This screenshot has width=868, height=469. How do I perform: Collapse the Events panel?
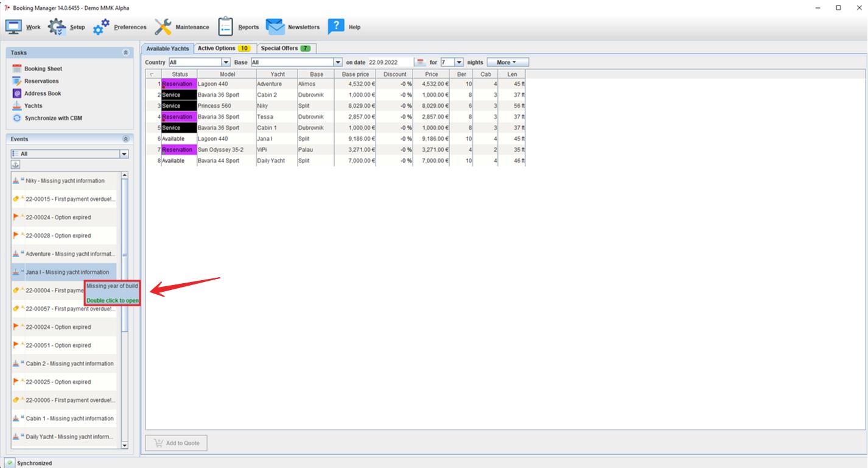tap(126, 139)
